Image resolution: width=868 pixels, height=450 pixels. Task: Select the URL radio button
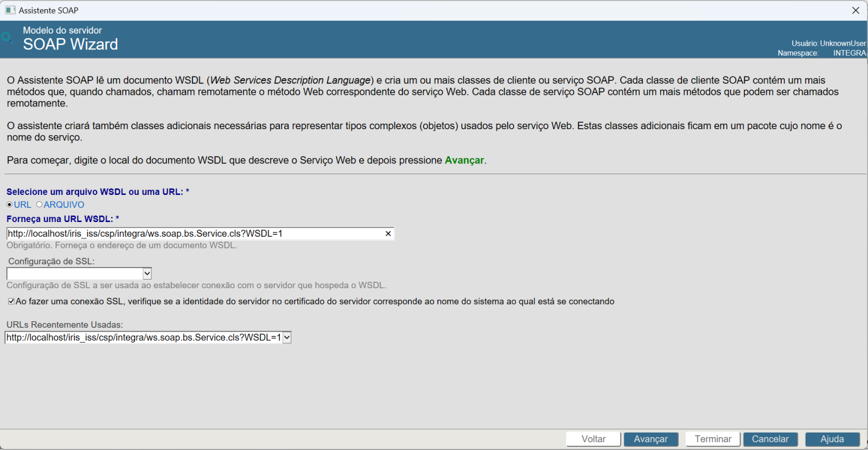point(10,205)
